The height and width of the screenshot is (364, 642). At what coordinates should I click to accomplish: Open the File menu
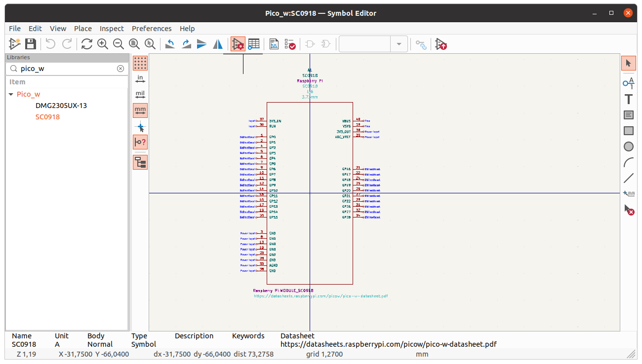[x=15, y=29]
